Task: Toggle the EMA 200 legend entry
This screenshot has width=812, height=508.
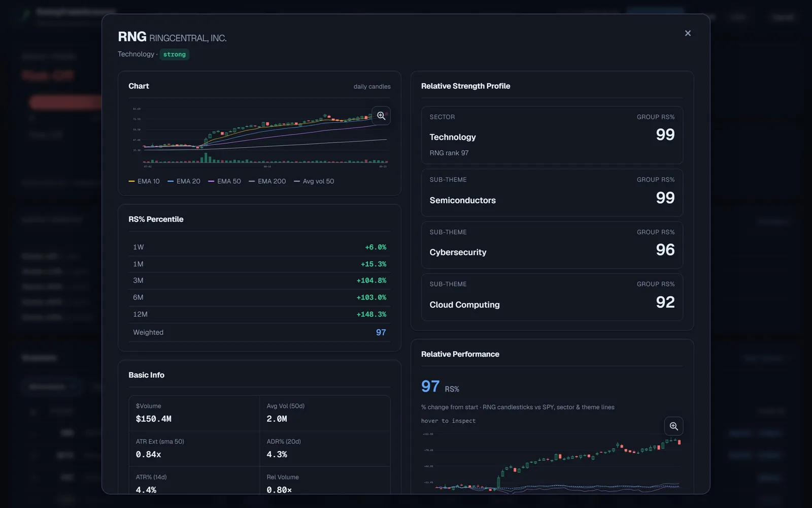Action: pos(267,181)
